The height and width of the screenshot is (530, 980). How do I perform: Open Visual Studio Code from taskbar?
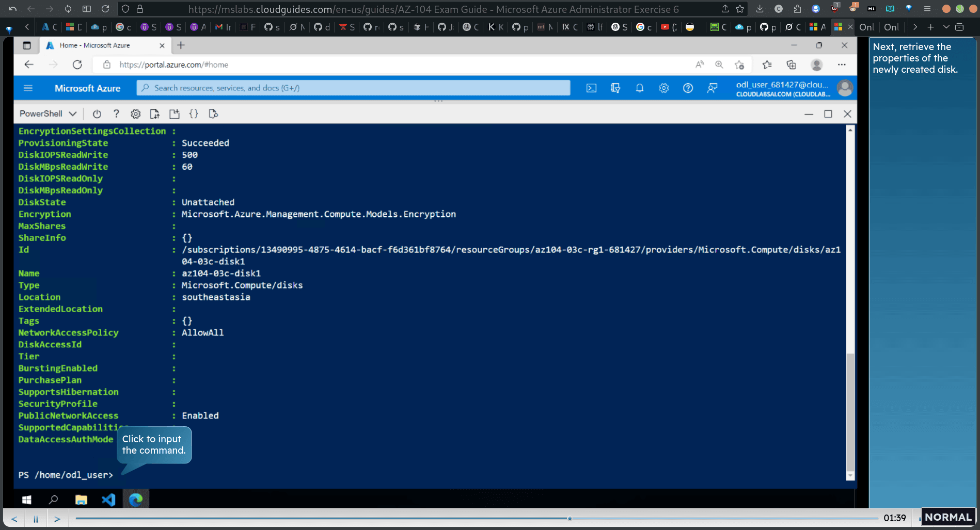tap(108, 500)
